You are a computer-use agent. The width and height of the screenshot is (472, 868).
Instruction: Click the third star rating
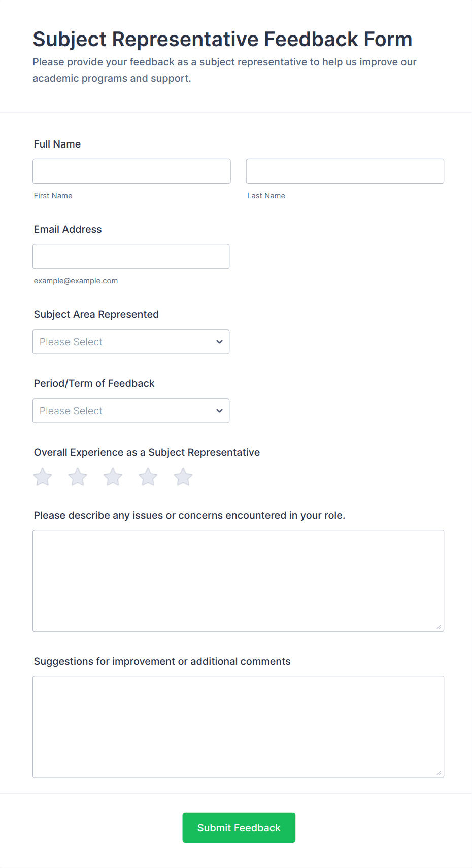point(113,477)
